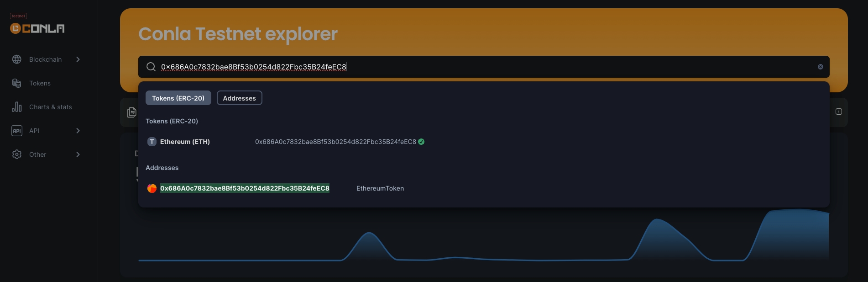Screen dimensions: 868x282
Task: Click the info icon at right edge
Action: pyautogui.click(x=838, y=112)
